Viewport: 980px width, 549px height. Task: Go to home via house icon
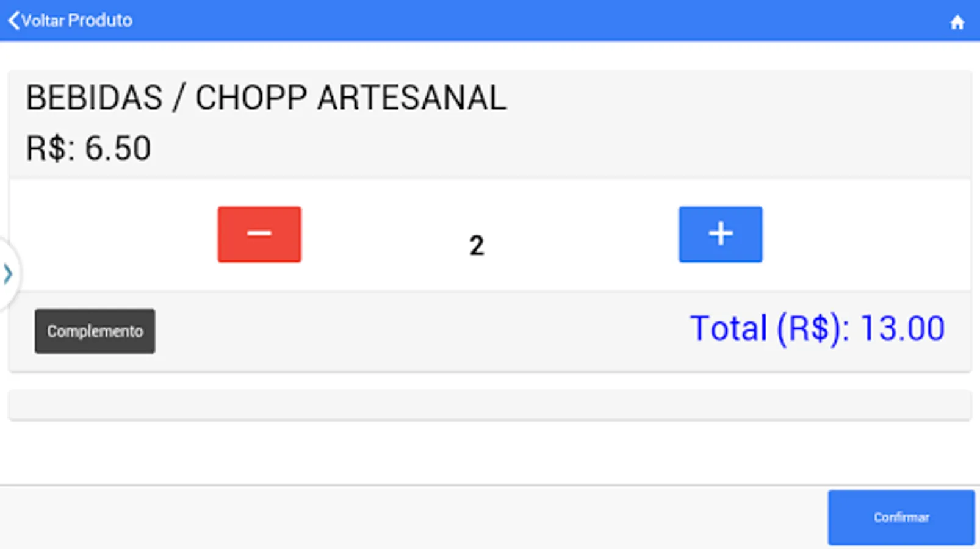click(957, 23)
